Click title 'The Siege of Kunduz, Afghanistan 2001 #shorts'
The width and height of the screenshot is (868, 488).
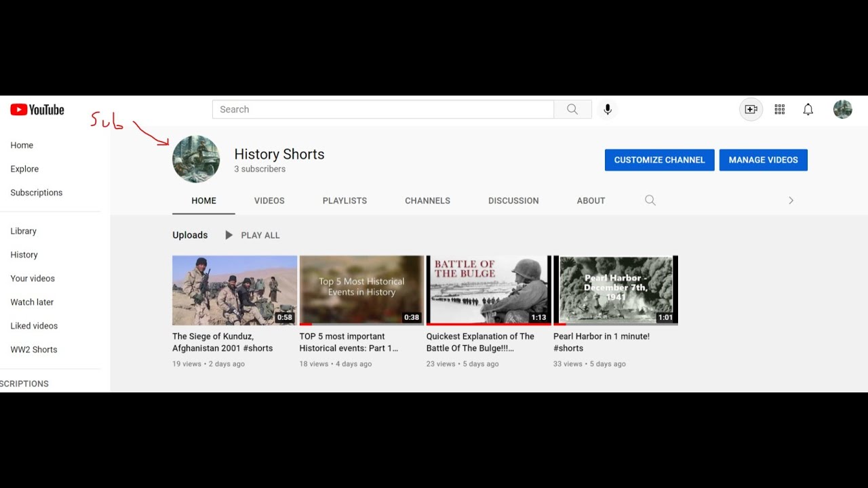pos(222,342)
